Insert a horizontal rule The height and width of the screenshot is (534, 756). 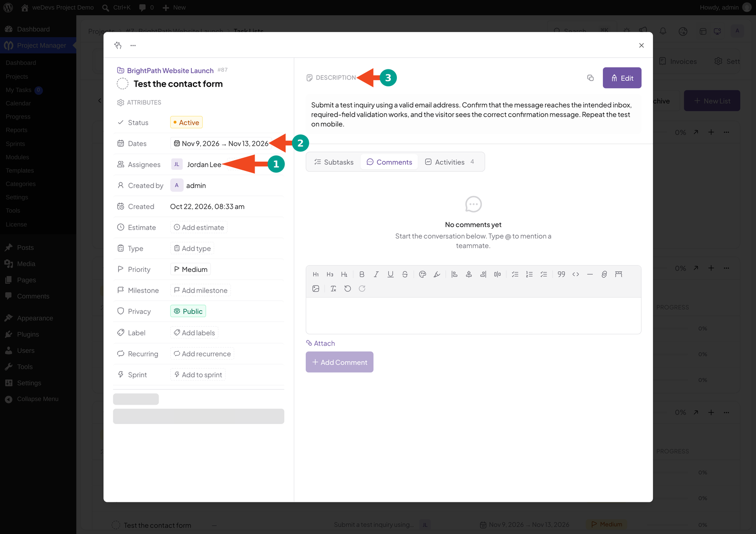(590, 274)
